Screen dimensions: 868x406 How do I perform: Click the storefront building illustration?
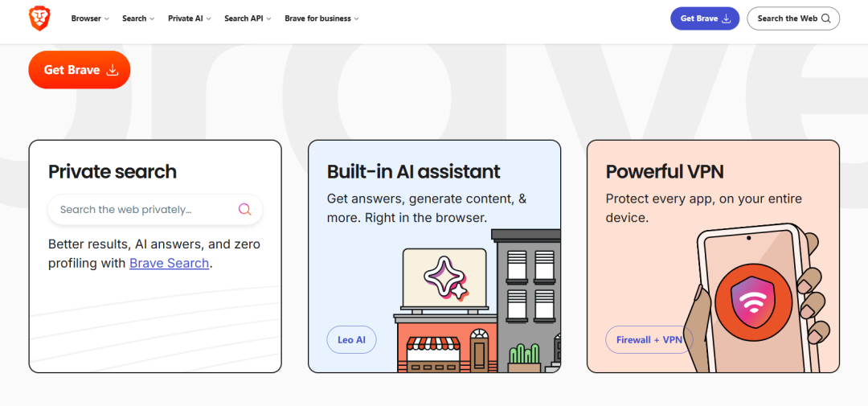pyautogui.click(x=446, y=343)
